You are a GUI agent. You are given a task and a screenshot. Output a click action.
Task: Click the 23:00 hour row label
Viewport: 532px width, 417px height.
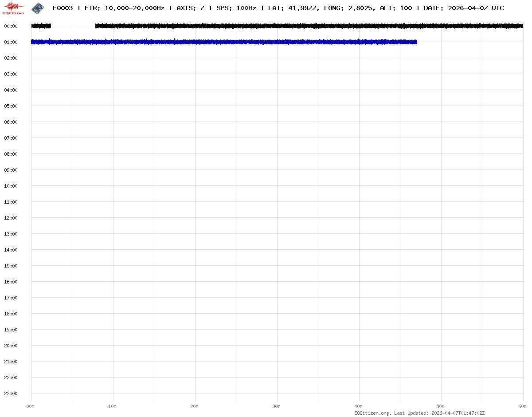pyautogui.click(x=11, y=393)
